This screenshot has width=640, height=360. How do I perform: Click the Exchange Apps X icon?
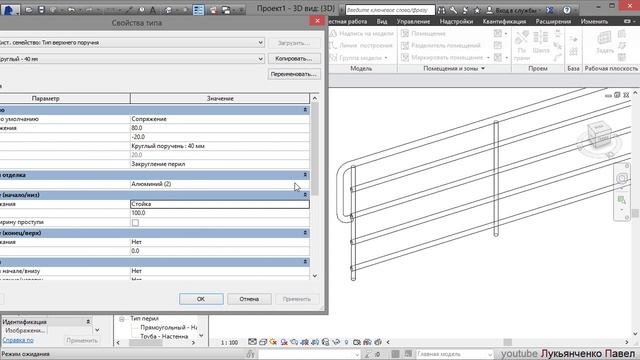point(550,10)
